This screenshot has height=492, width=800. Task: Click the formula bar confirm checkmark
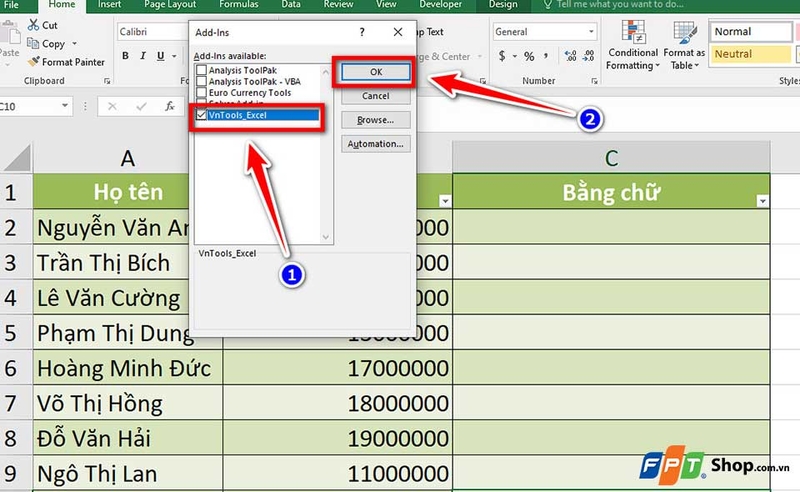pos(141,106)
